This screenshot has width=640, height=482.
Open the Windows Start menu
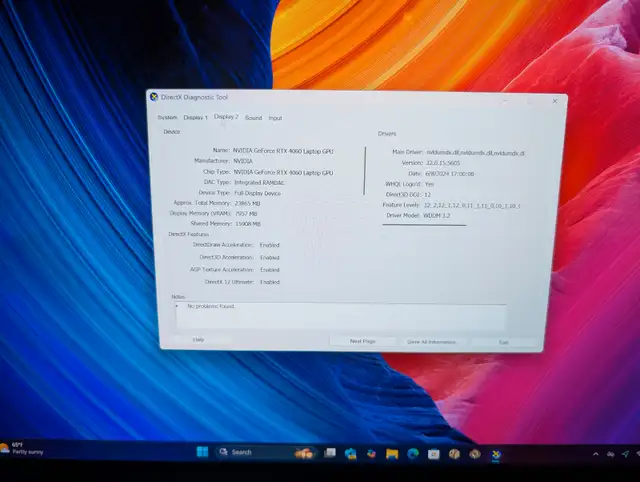202,452
